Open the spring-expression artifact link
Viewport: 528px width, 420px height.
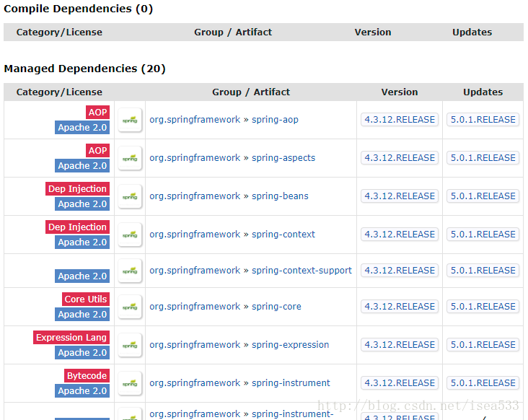[x=290, y=344]
